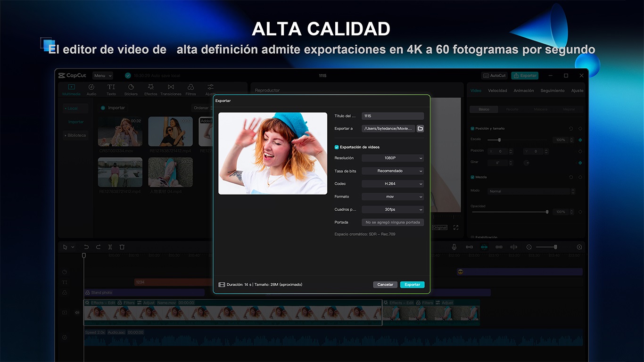Click the delete trash icon in timeline toolbar
The image size is (644, 362).
[122, 247]
